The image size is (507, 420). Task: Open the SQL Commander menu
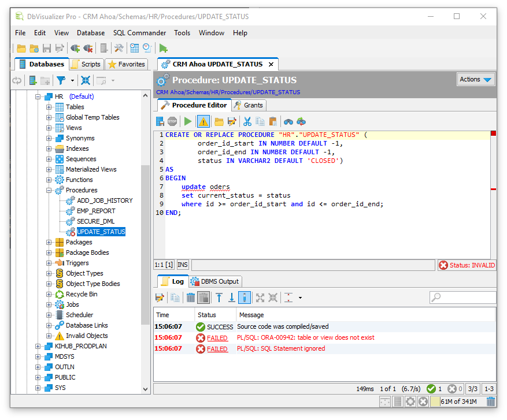pyautogui.click(x=139, y=33)
